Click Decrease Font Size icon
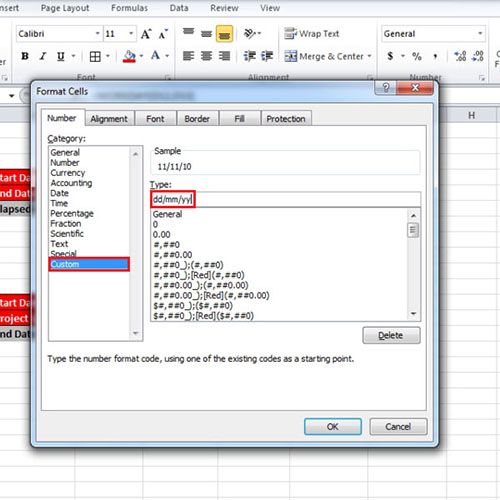The image size is (500, 500). point(163,34)
